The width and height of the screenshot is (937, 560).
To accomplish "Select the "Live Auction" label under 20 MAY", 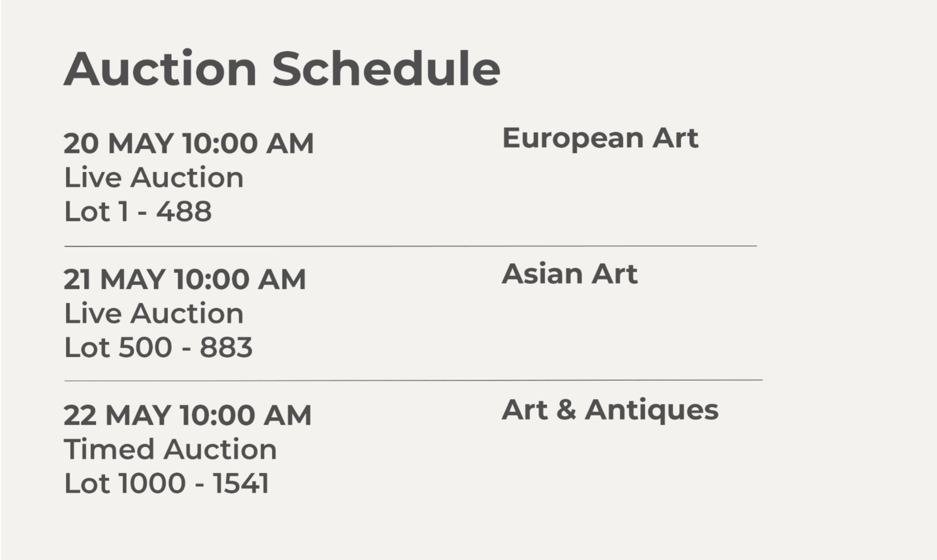I will (154, 178).
